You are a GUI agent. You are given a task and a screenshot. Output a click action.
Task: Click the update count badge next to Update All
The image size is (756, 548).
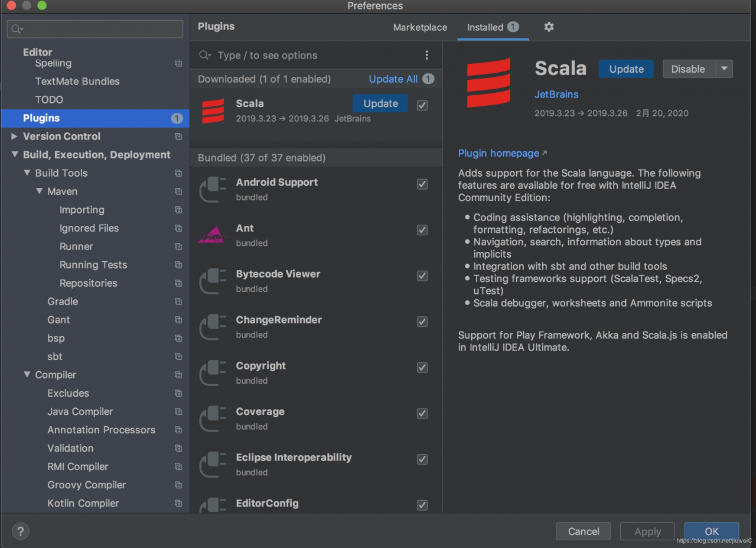428,79
